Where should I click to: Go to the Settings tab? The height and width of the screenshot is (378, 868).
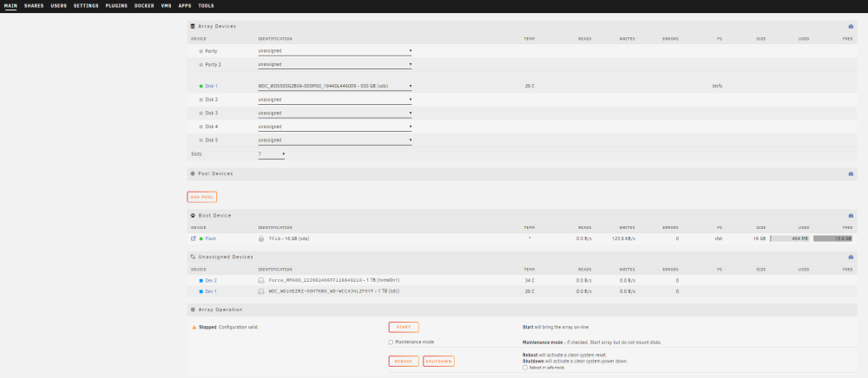tap(86, 6)
